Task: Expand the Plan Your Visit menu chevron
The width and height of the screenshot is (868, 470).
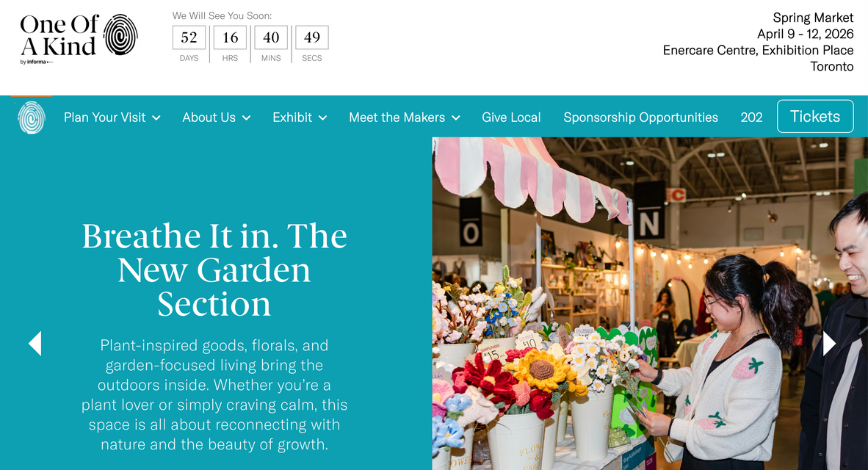Action: point(156,118)
